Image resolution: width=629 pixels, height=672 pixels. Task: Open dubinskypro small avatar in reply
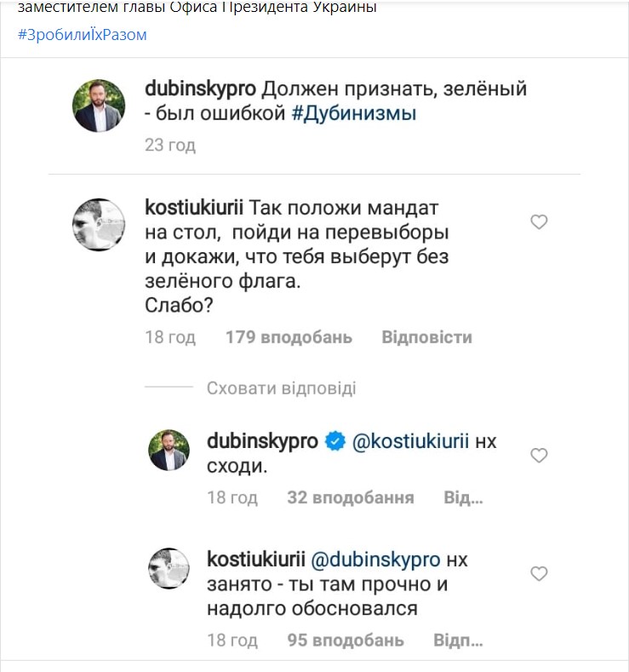point(169,450)
